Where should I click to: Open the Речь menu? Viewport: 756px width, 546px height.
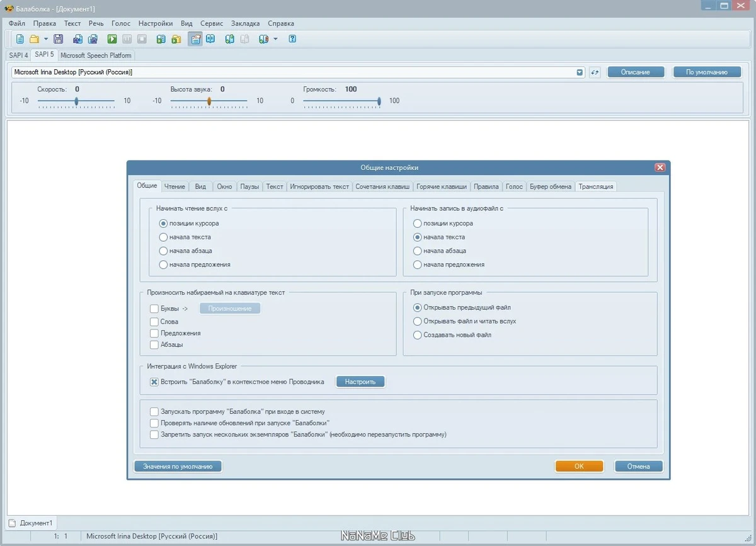[96, 23]
